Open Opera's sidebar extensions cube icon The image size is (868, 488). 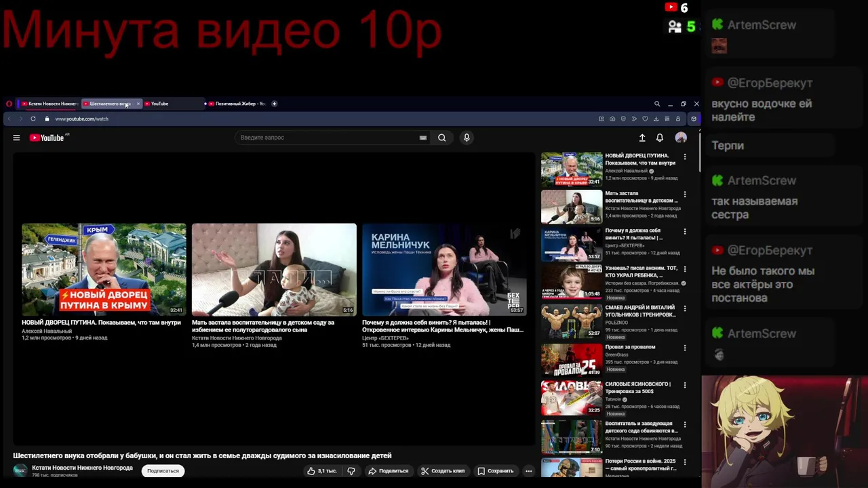[x=693, y=119]
